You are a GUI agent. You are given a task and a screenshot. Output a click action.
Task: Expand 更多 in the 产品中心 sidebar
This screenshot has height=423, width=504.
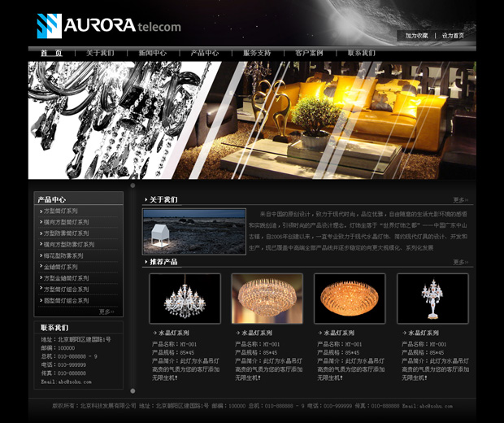106,312
